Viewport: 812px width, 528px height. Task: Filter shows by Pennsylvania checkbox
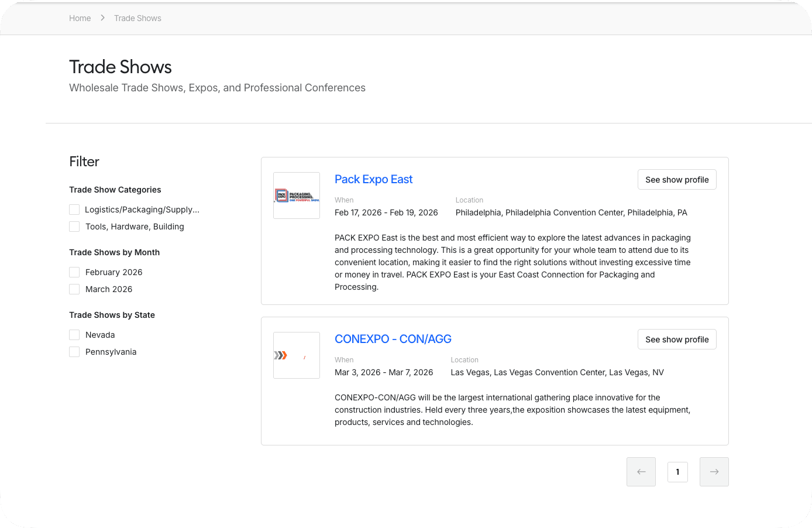tap(74, 352)
